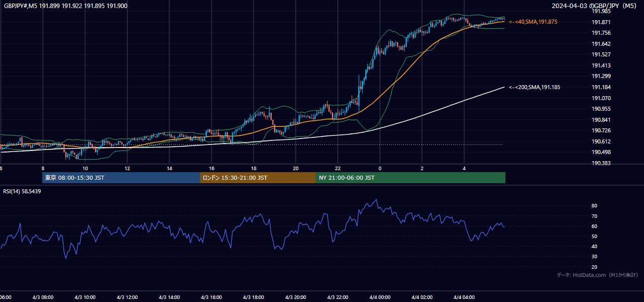Viewport: 644px width, 302px height.
Task: Click hour tick 14 on price chart axis
Action: 169,168
